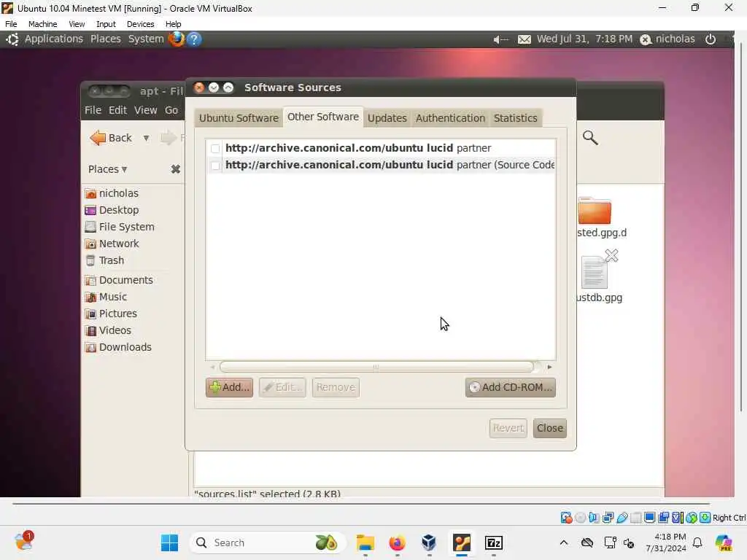Click Add... source button
The height and width of the screenshot is (560, 747).
(229, 387)
